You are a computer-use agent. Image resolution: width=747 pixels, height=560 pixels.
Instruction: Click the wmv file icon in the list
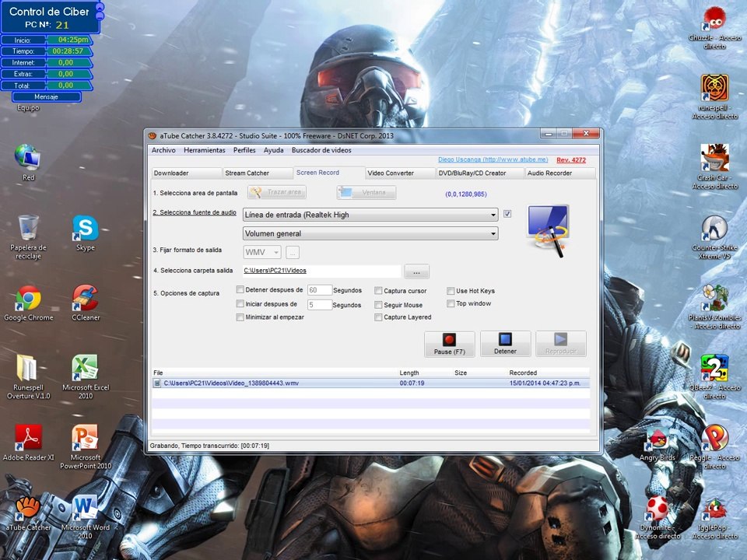pos(157,383)
